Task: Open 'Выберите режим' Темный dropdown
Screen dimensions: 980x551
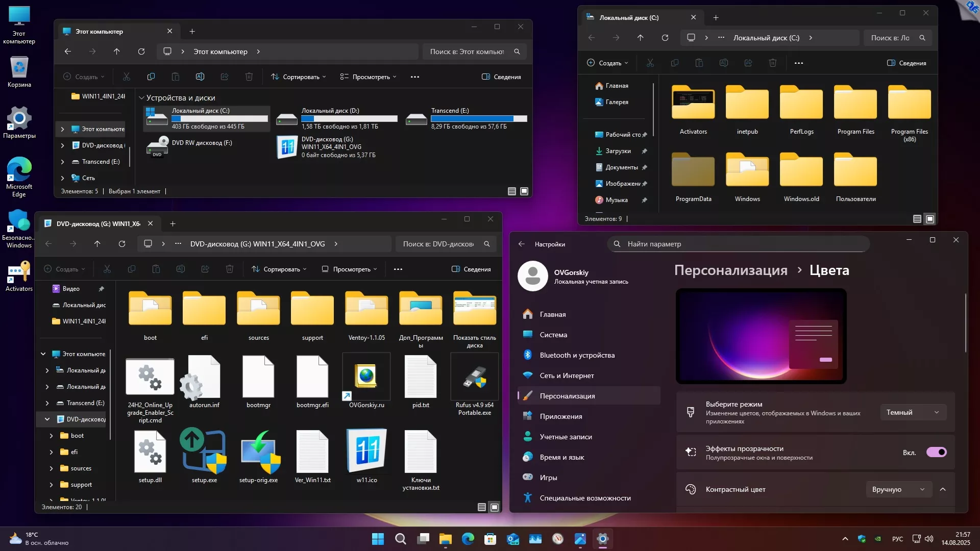Action: (913, 412)
